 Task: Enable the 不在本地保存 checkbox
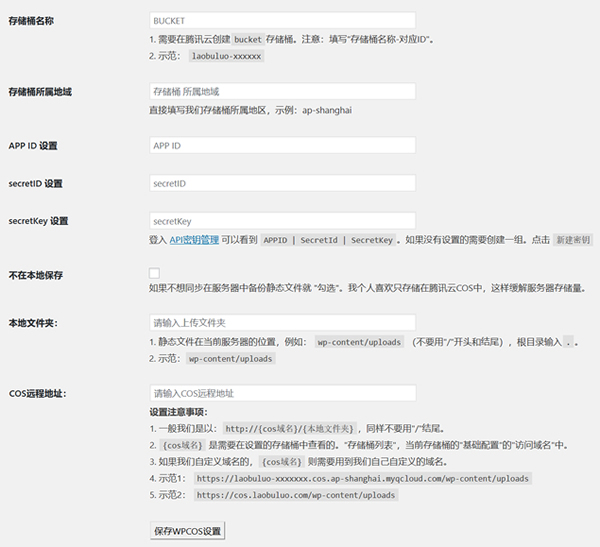(x=154, y=273)
